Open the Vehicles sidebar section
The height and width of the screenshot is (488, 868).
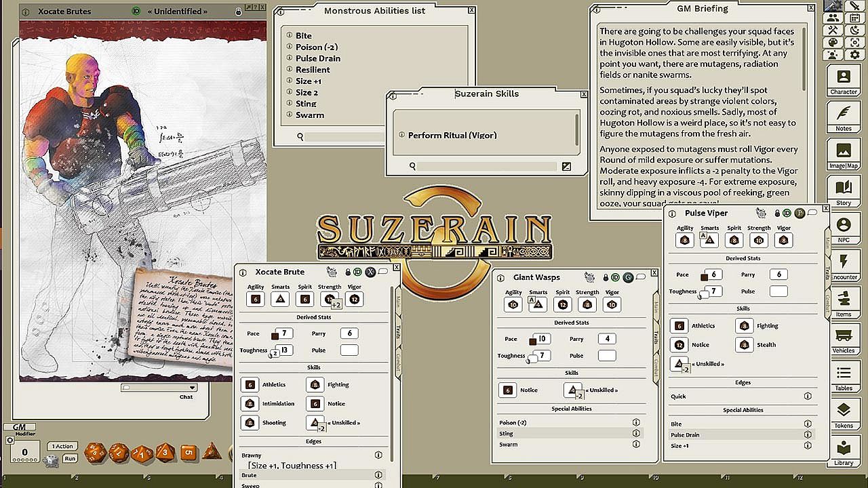(843, 340)
